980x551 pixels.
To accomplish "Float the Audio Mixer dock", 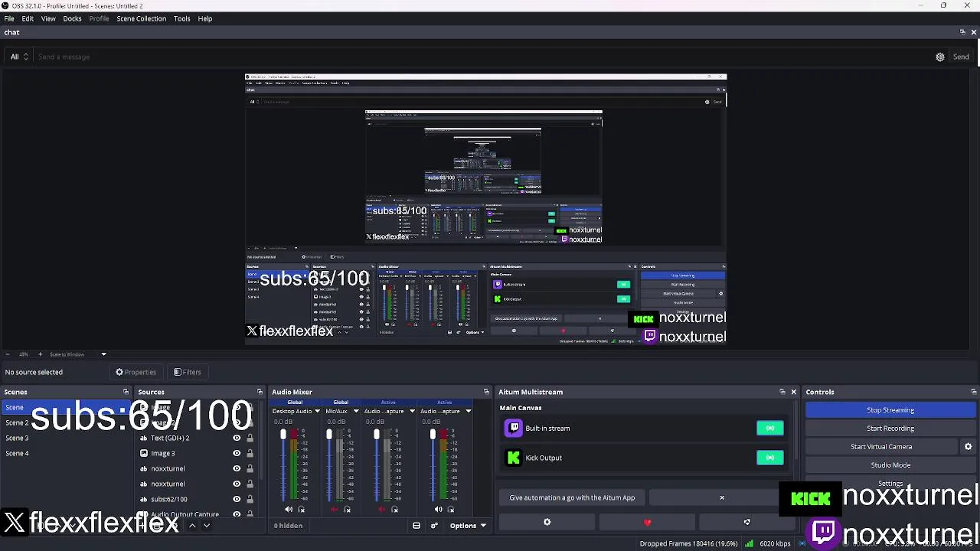I will [x=486, y=392].
